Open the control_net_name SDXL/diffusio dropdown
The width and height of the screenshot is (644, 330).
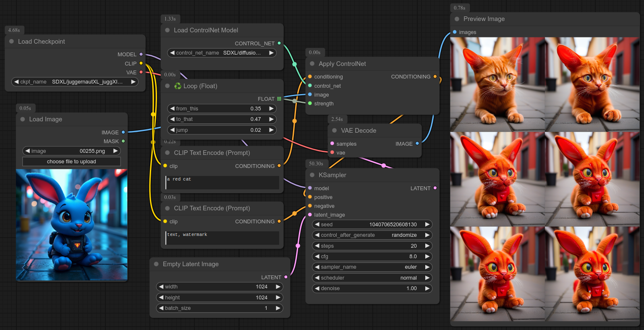click(x=222, y=52)
